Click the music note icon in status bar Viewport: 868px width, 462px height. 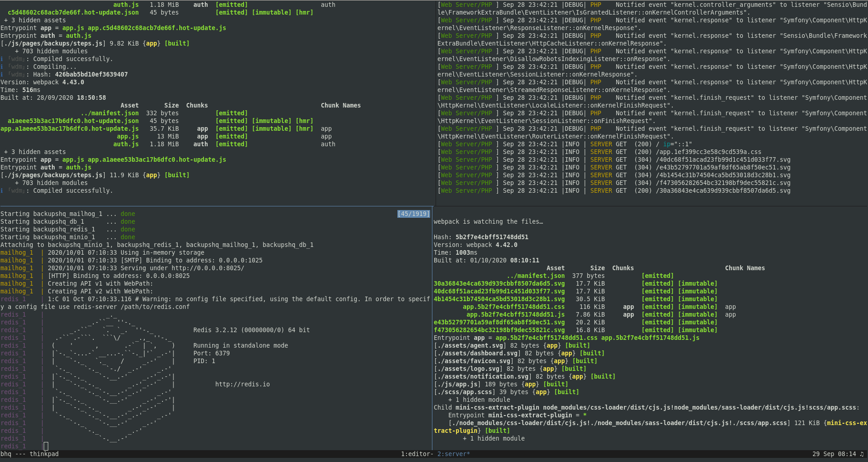(x=862, y=454)
